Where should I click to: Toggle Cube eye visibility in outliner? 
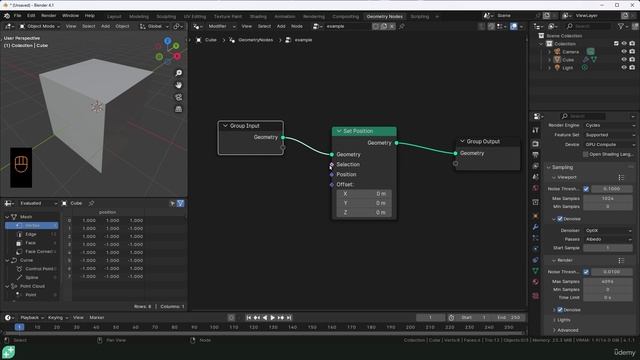624,60
